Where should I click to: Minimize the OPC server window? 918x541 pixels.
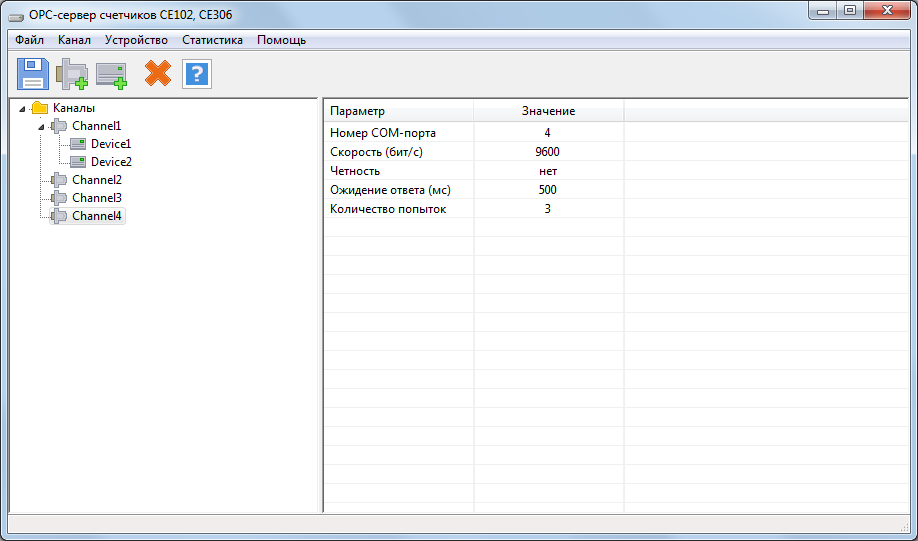824,11
